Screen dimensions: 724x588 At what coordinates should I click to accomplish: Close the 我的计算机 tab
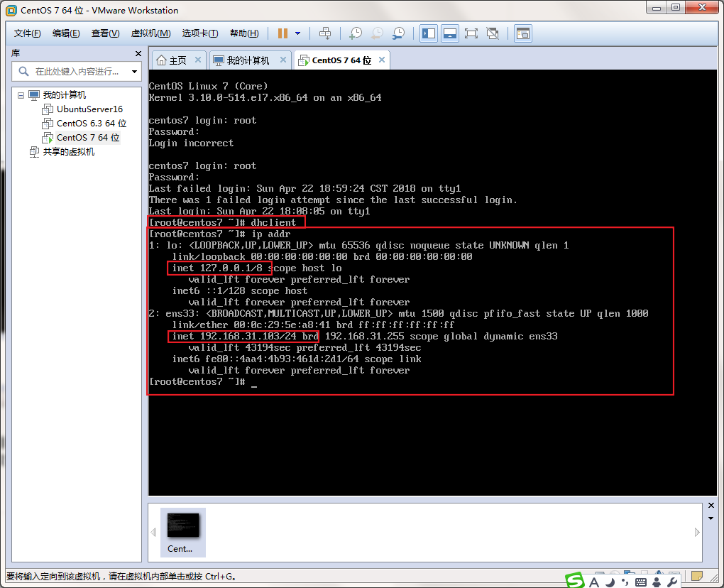click(283, 60)
